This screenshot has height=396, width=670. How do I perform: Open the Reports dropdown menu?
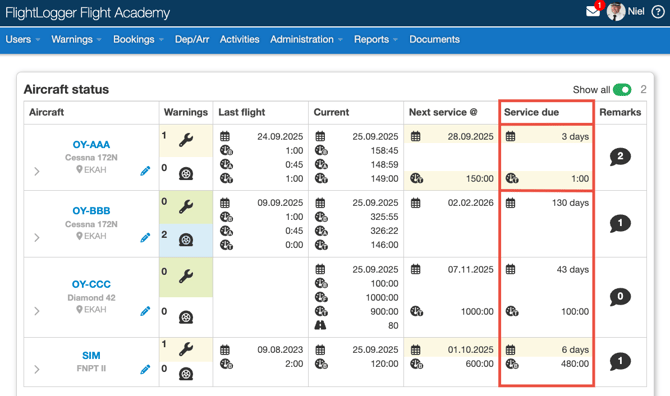tap(376, 39)
